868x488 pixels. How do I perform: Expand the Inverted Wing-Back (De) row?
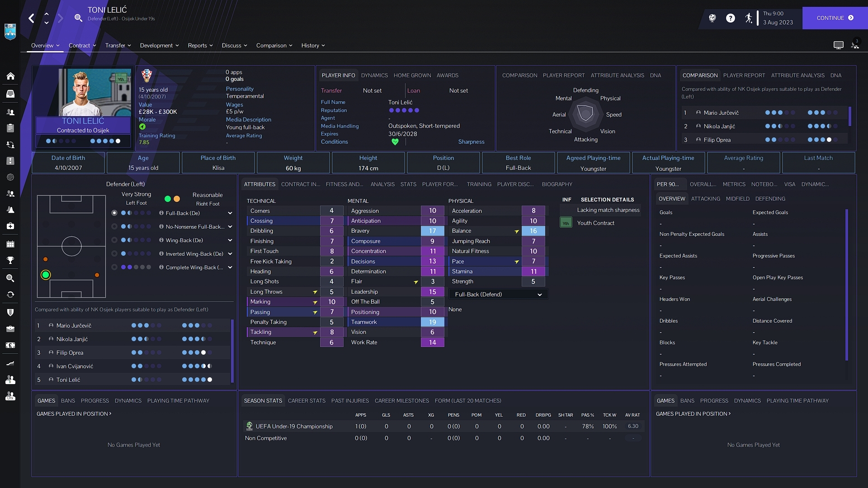pos(230,253)
